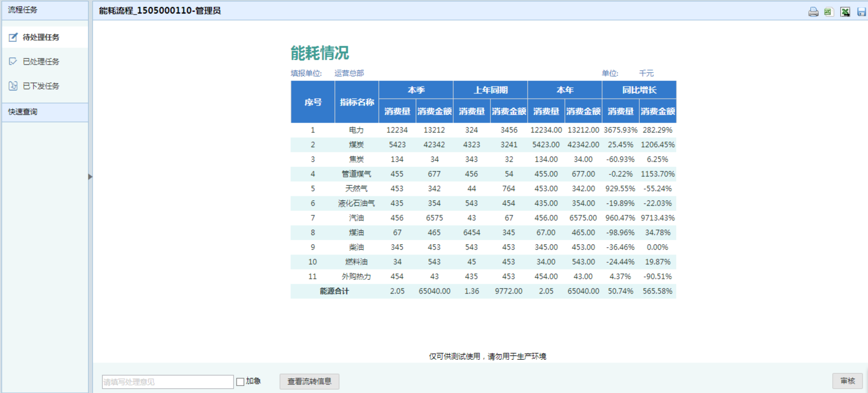Click the 外购热力 row name cell
Viewport: 868px width, 393px height.
[x=356, y=277]
